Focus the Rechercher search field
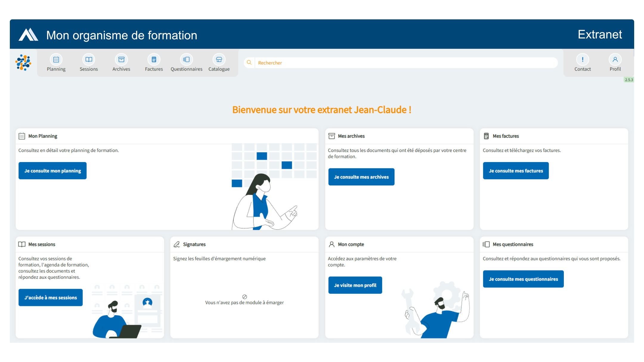The width and height of the screenshot is (644, 362). [406, 63]
